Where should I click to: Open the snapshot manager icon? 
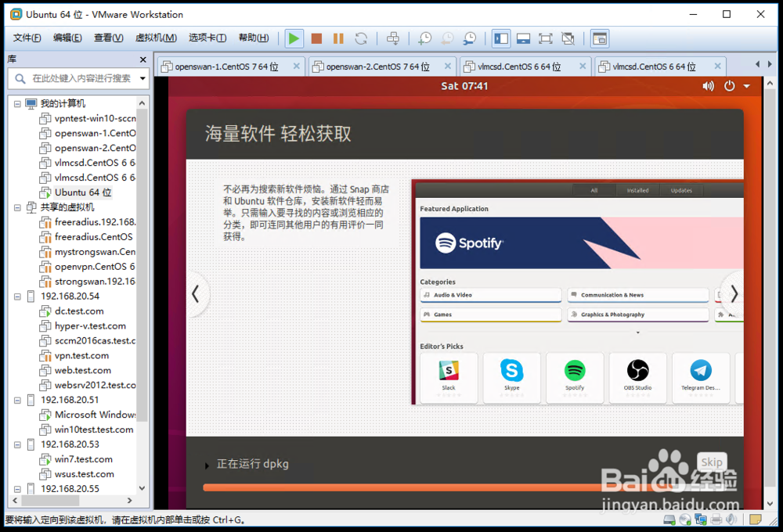click(469, 38)
